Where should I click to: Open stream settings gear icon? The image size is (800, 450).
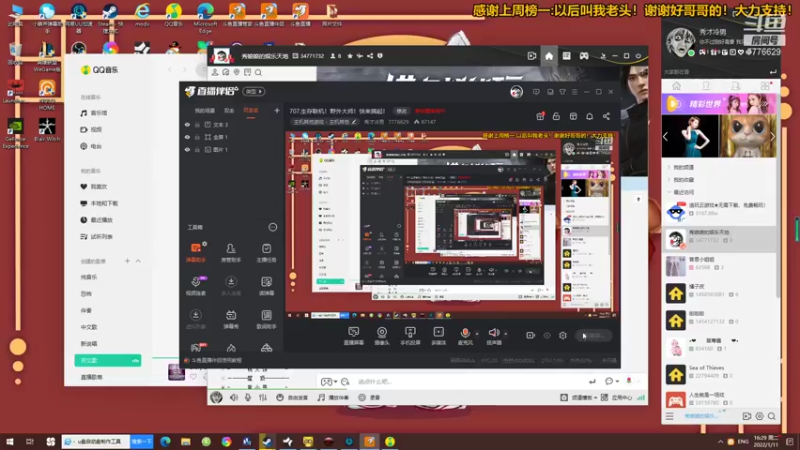point(563,335)
